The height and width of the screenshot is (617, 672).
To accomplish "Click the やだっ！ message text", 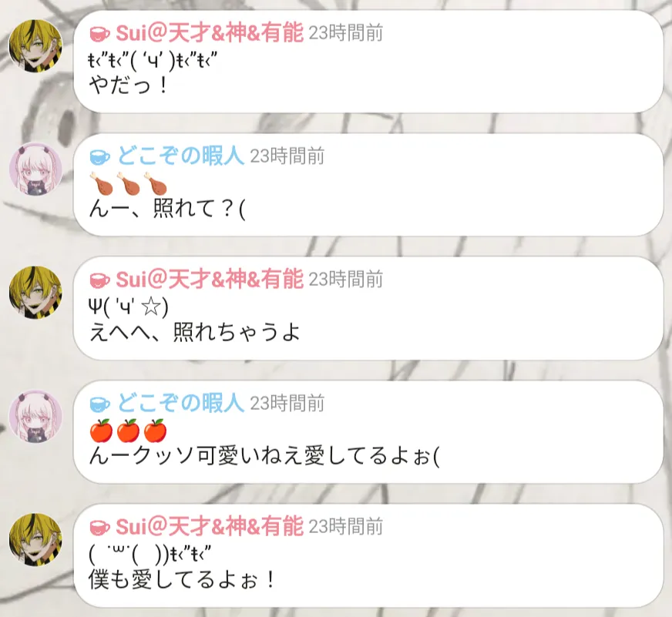I will click(x=129, y=86).
